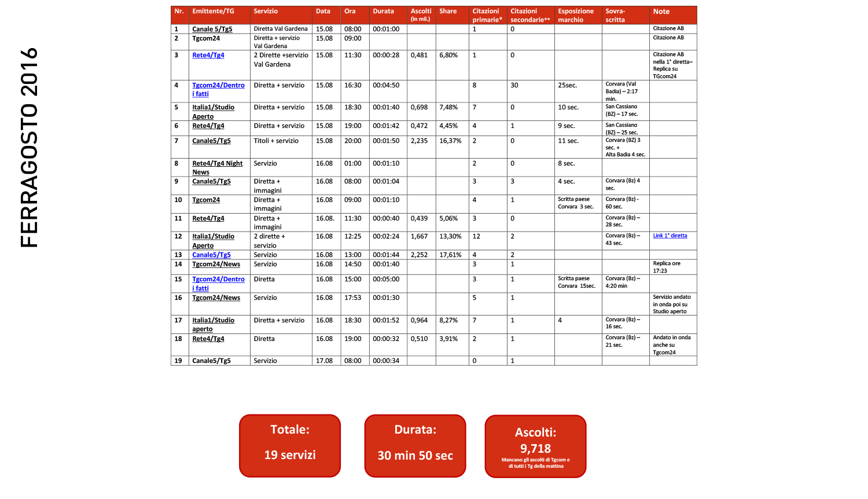This screenshot has height=499, width=868.
Task: Select the 'Sovra-scritta' column header
Action: (x=626, y=15)
